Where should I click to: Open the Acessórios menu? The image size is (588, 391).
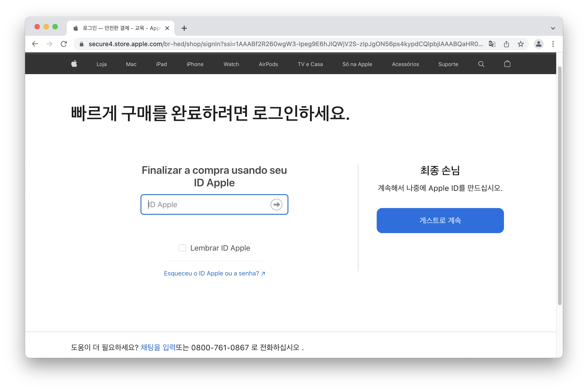[x=405, y=64]
